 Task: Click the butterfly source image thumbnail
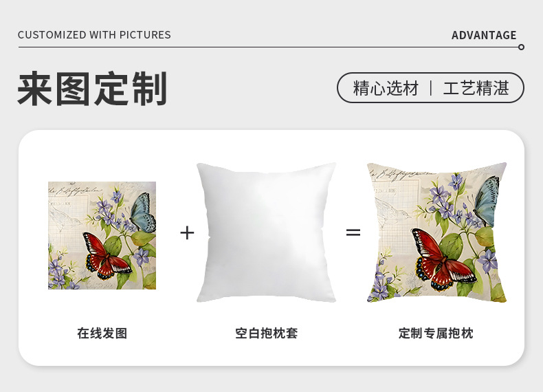pos(102,235)
